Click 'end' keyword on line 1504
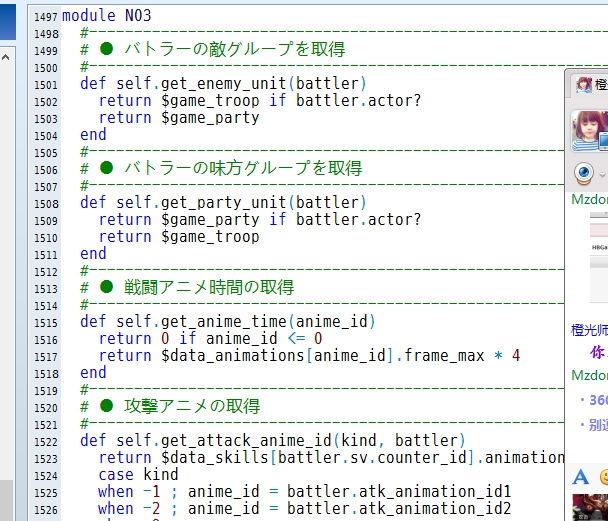Viewport: 608px width, 521px height. point(93,135)
